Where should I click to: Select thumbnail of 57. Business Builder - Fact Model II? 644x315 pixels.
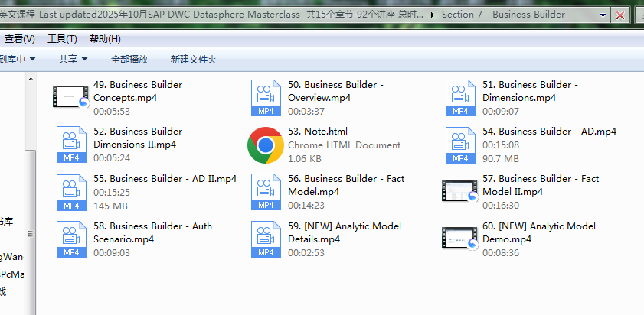point(460,191)
